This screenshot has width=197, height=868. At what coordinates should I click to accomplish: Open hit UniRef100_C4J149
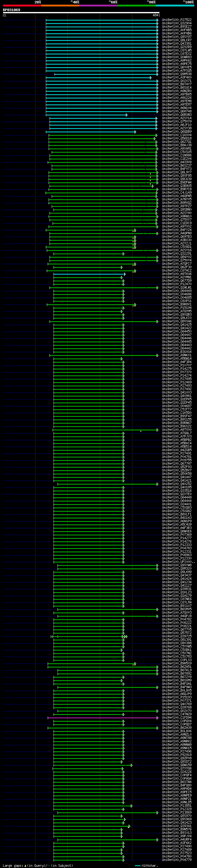[176, 193]
